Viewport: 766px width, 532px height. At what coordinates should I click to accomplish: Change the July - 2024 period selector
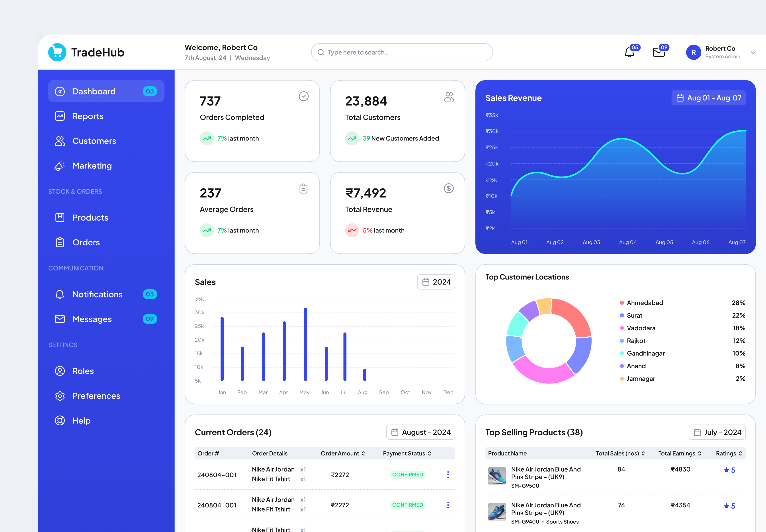[717, 432]
